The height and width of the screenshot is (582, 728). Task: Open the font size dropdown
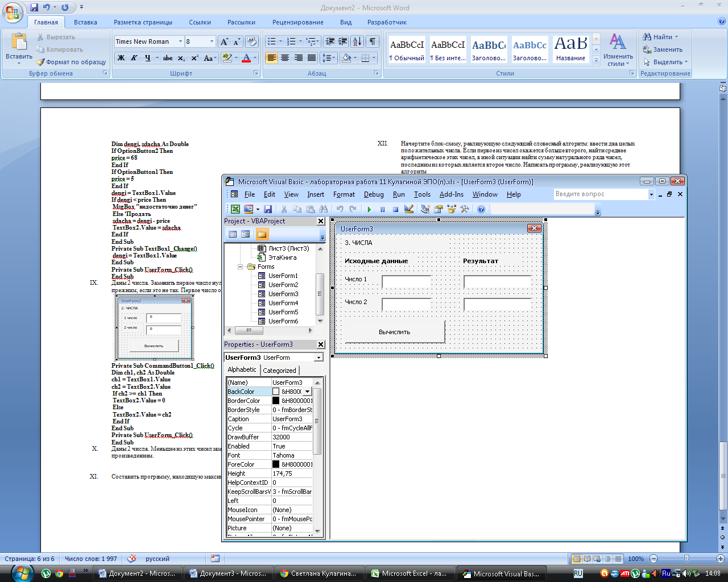212,41
